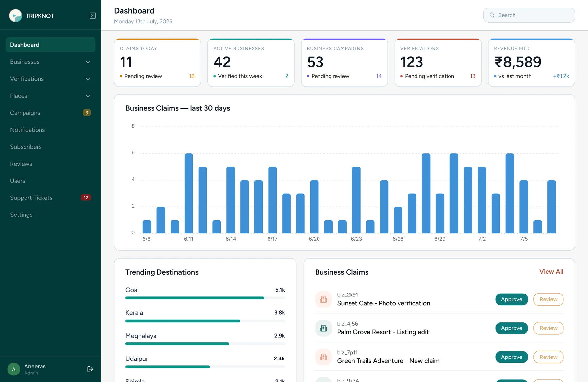The image size is (588, 382).
Task: Open the Active Businesses card
Action: (251, 62)
